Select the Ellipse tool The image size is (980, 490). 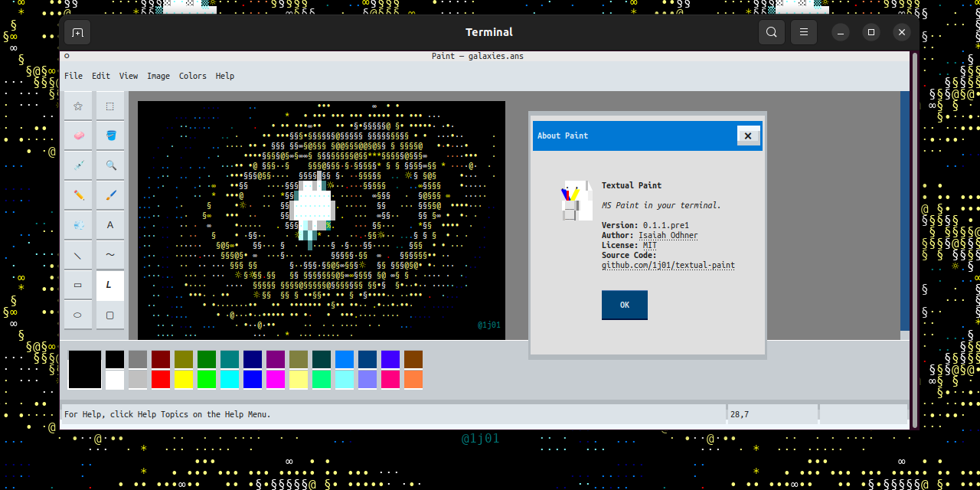click(78, 315)
